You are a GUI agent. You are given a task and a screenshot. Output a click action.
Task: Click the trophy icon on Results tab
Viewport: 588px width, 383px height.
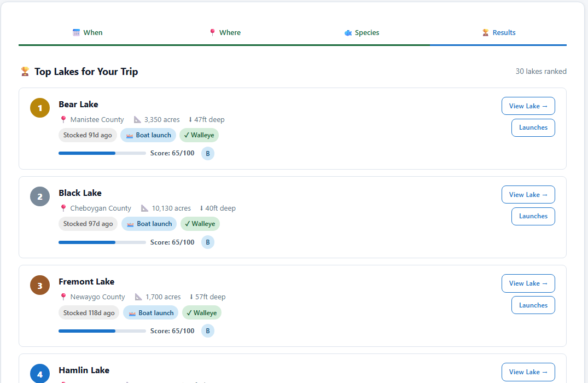485,33
